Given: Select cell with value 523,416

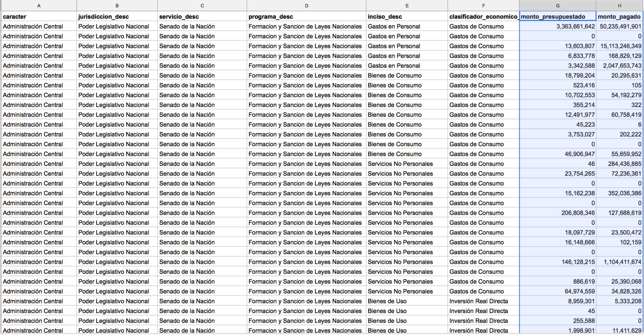Looking at the screenshot, I should point(558,85).
